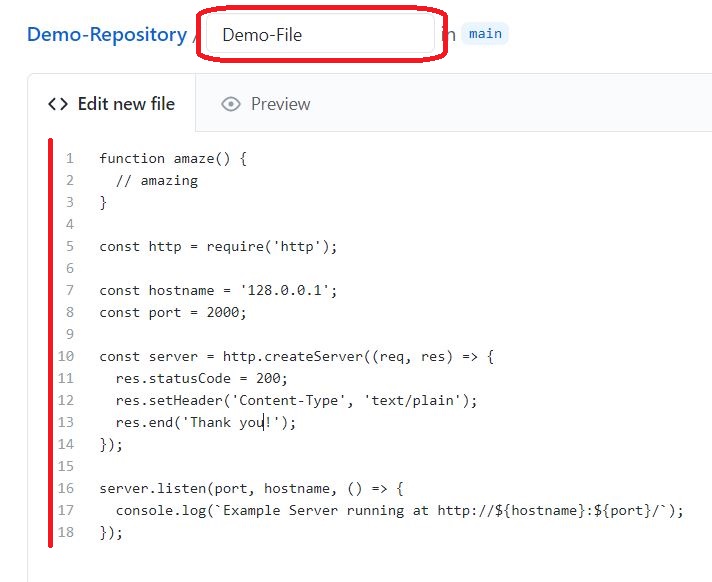Click the code brackets icon on Edit tab

(x=58, y=104)
